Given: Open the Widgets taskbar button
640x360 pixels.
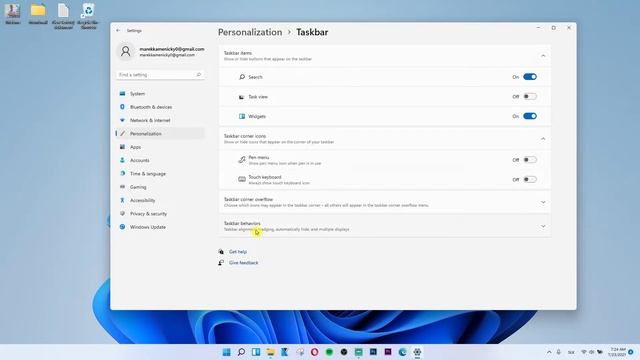Looking at the screenshot, I should click(256, 352).
